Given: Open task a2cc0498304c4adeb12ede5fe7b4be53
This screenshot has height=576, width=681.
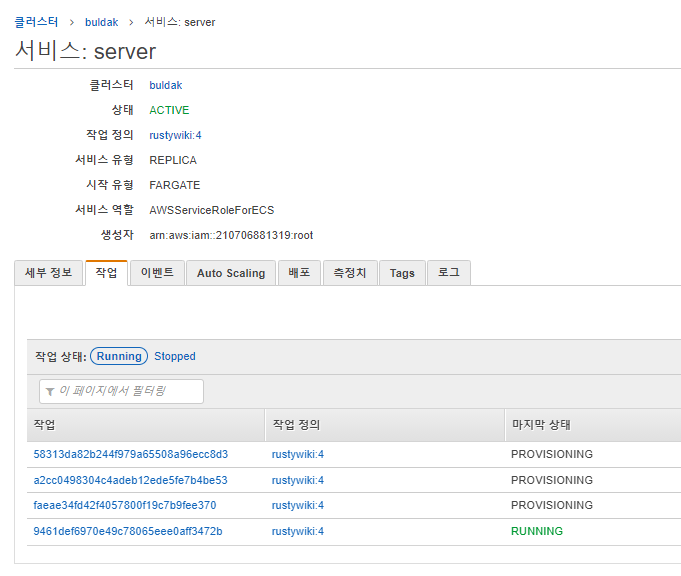Looking at the screenshot, I should pyautogui.click(x=130, y=480).
